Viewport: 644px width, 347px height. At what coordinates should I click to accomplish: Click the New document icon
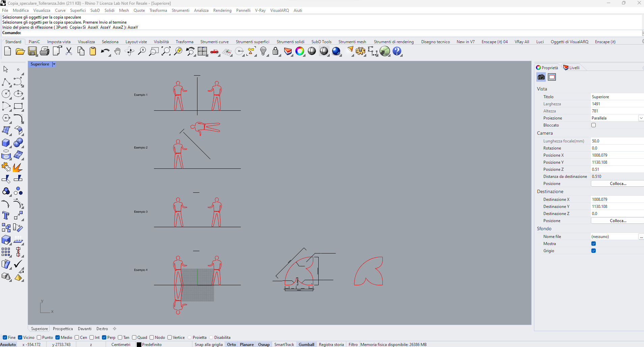(x=7, y=51)
